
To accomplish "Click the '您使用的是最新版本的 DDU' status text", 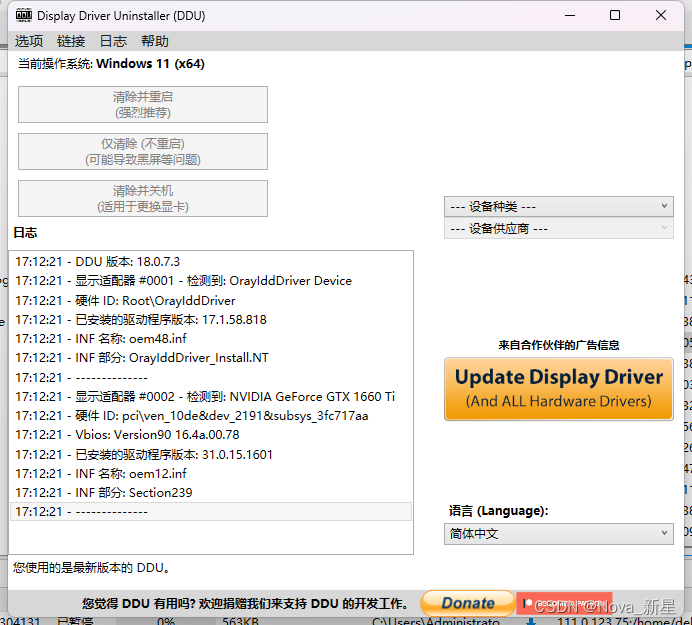I will [92, 568].
